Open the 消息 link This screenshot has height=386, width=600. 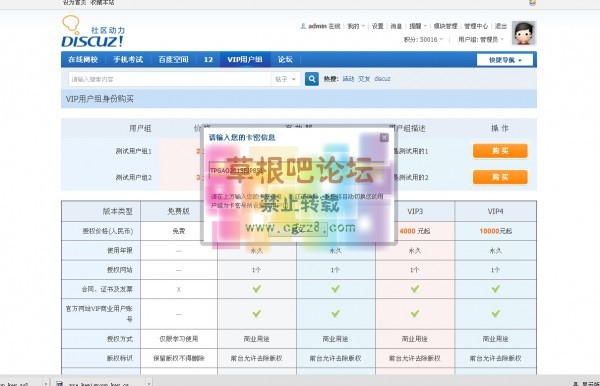(x=396, y=26)
